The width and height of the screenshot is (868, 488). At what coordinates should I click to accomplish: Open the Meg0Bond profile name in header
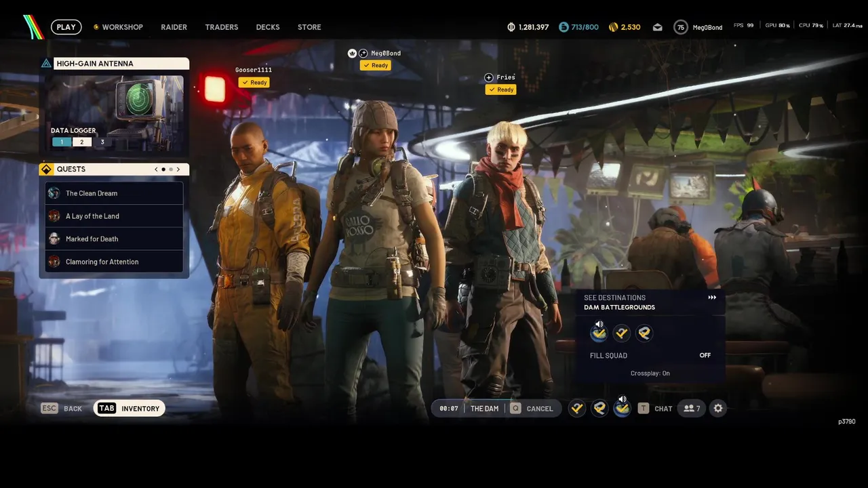[x=707, y=27]
